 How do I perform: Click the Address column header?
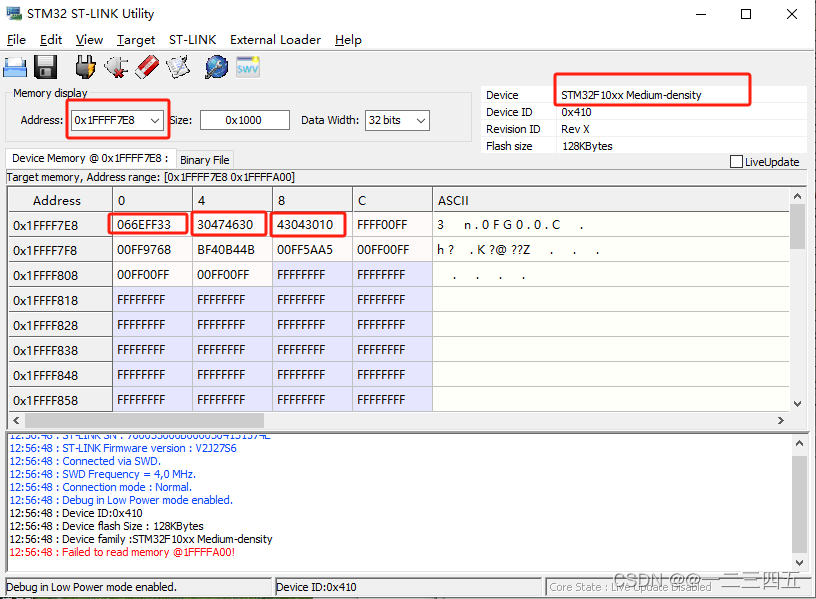60,200
